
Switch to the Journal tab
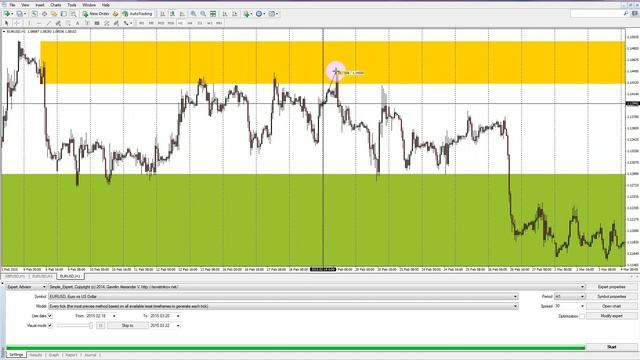pos(90,355)
